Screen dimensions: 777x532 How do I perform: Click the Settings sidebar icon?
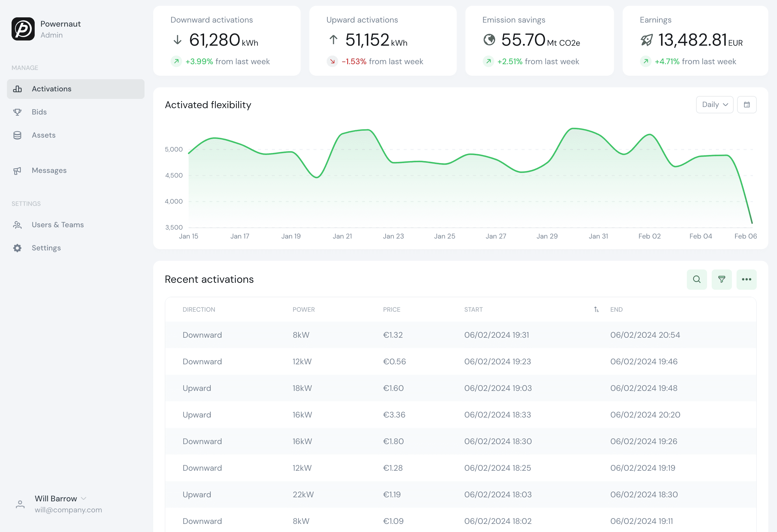point(18,247)
